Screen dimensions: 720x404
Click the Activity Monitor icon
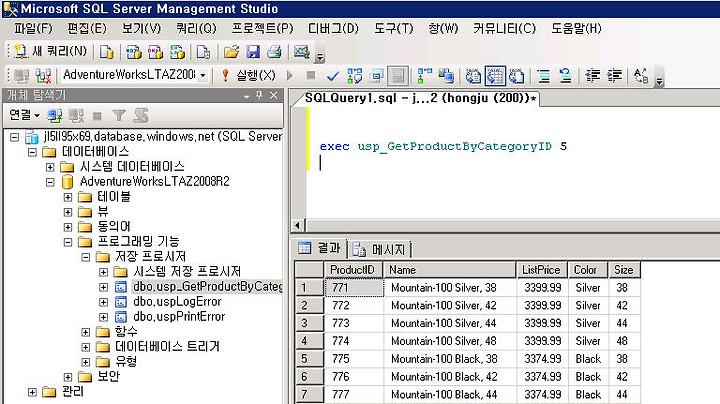pyautogui.click(x=301, y=52)
